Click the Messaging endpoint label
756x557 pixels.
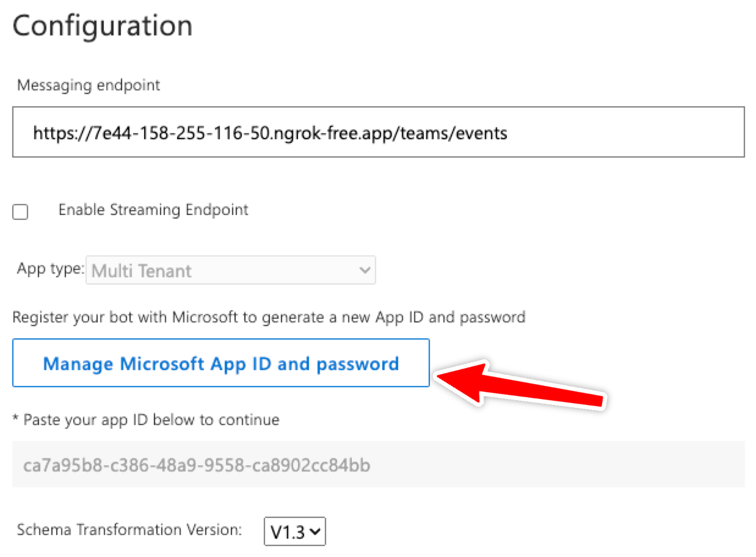(x=89, y=85)
